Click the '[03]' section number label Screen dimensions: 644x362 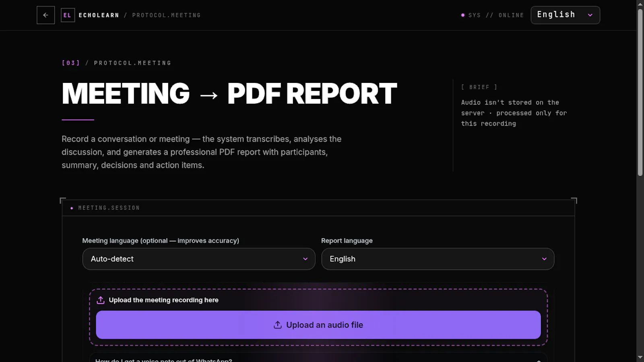click(x=71, y=63)
